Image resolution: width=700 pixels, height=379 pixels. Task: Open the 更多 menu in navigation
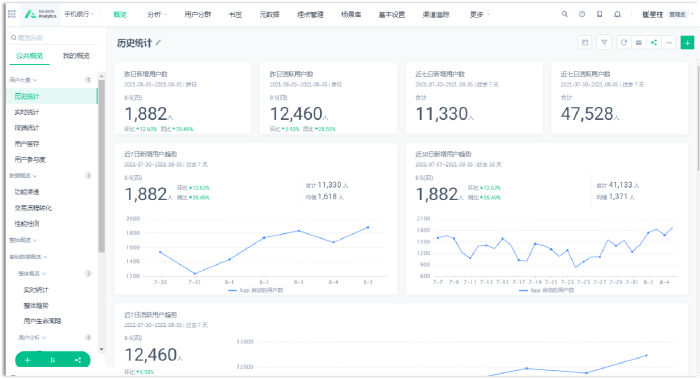tap(479, 14)
